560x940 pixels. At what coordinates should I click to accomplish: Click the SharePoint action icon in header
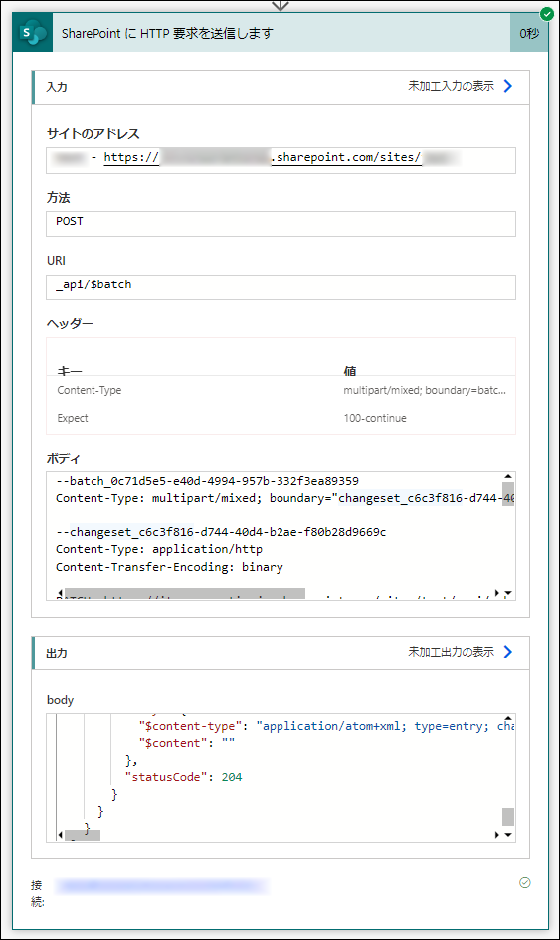click(33, 33)
